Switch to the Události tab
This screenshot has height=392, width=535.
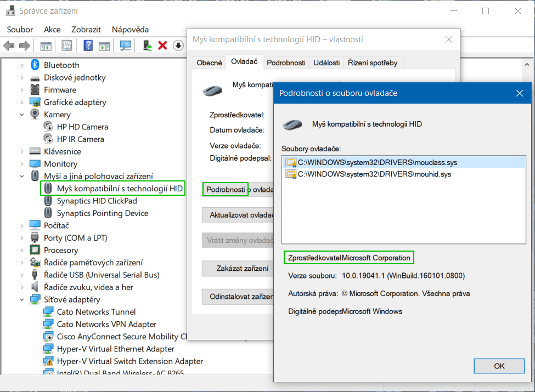pyautogui.click(x=326, y=63)
